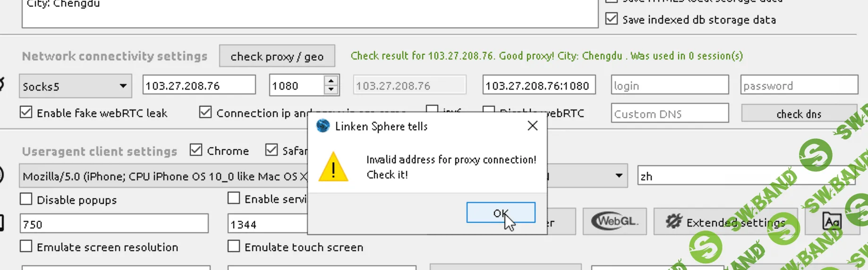Increase proxy port with up arrow
This screenshot has width=868, height=270.
(x=332, y=81)
